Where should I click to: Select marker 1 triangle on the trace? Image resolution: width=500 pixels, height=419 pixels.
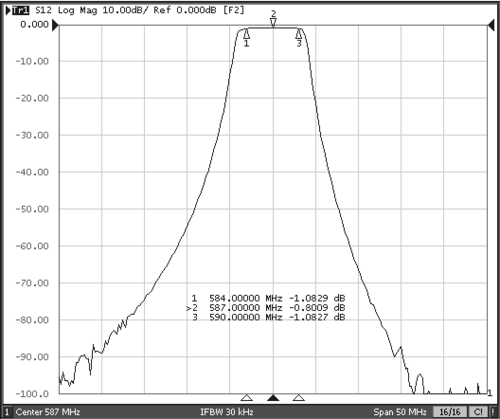(246, 34)
